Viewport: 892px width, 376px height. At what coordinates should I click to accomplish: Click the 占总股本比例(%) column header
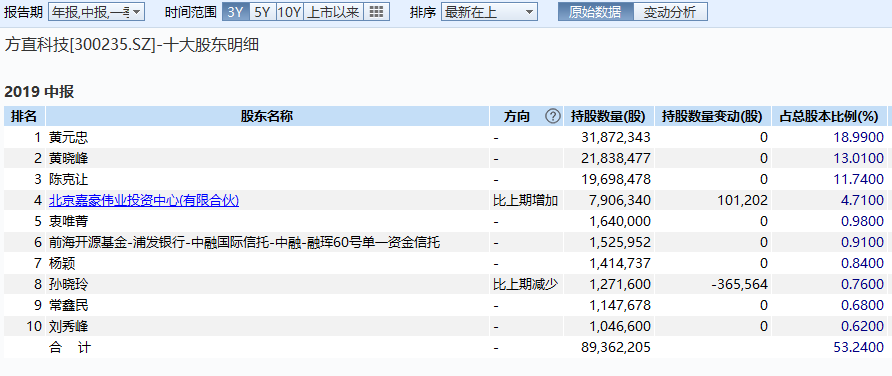click(x=829, y=117)
